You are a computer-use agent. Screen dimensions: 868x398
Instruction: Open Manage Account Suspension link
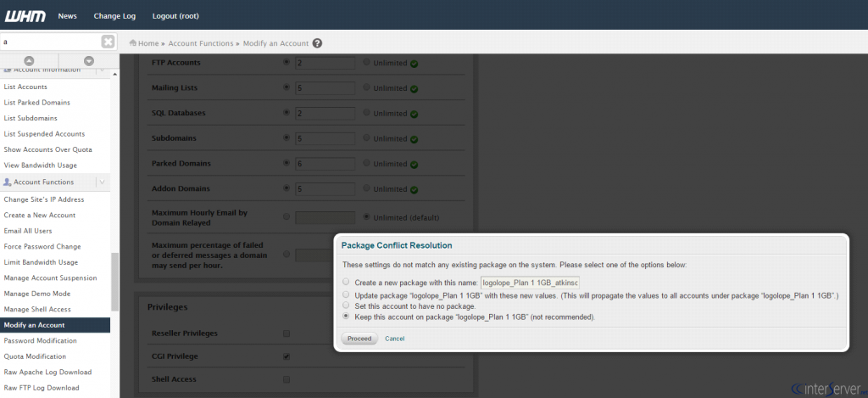pyautogui.click(x=50, y=277)
